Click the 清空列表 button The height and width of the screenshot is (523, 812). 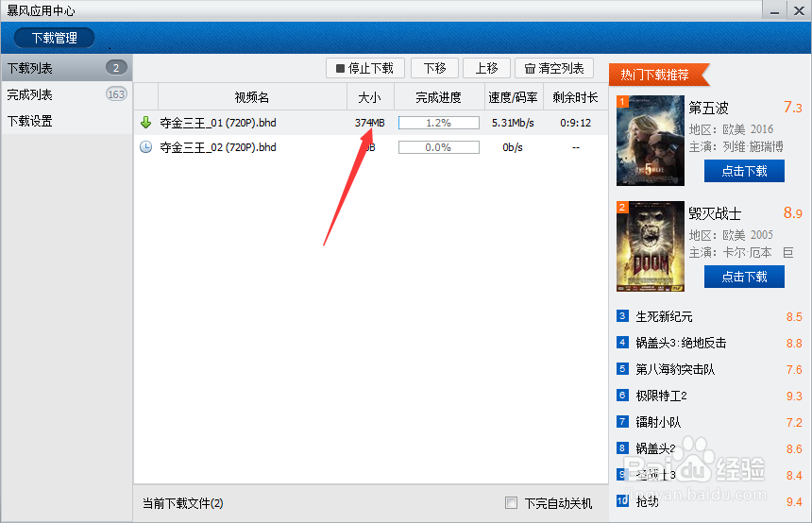(554, 68)
